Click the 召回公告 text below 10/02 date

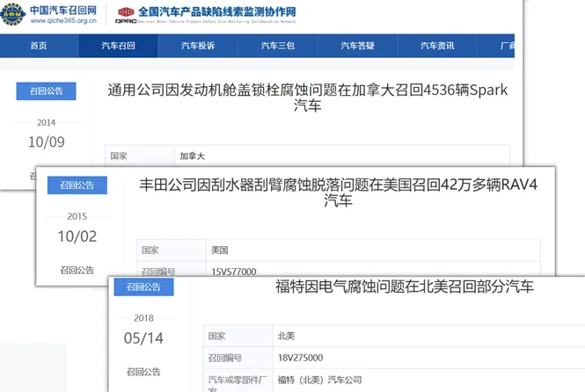[77, 270]
